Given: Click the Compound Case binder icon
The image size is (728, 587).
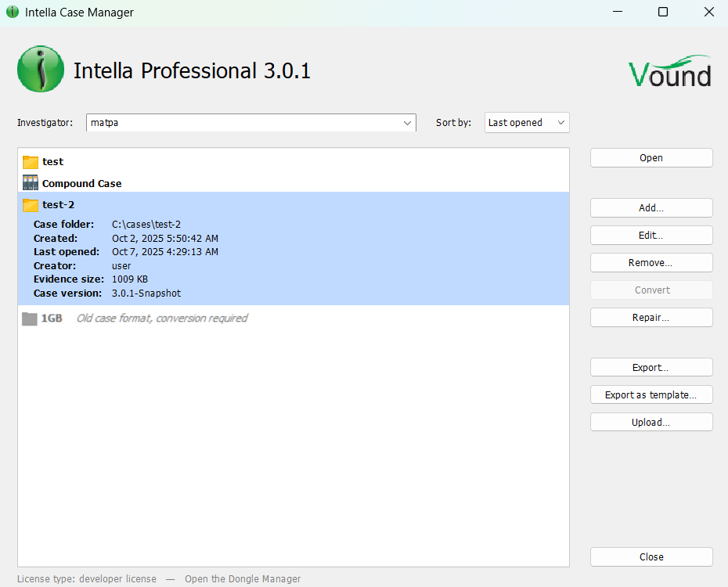Looking at the screenshot, I should click(x=31, y=183).
